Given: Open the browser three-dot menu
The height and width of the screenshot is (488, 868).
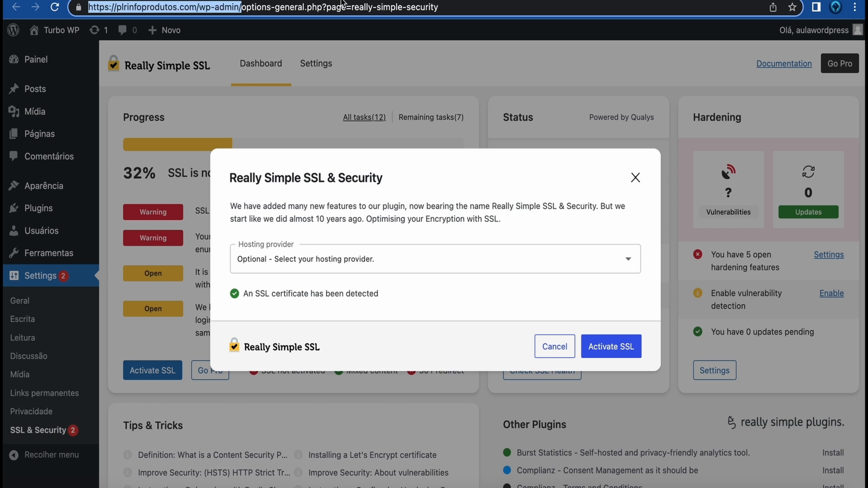Looking at the screenshot, I should click(x=856, y=7).
